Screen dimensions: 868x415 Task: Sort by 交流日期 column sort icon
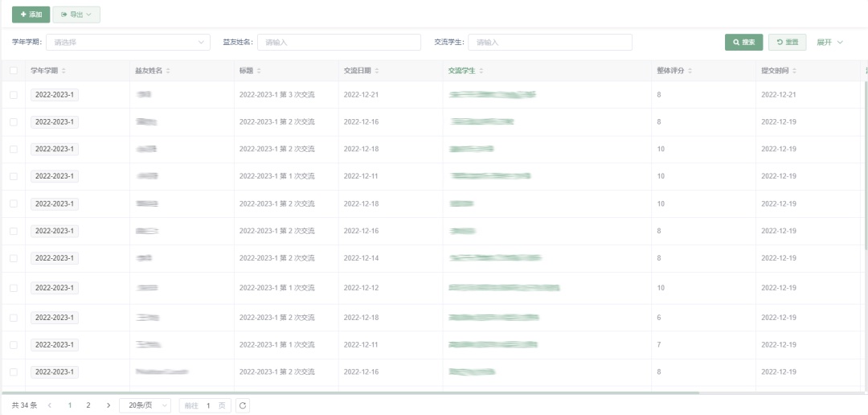pos(377,71)
